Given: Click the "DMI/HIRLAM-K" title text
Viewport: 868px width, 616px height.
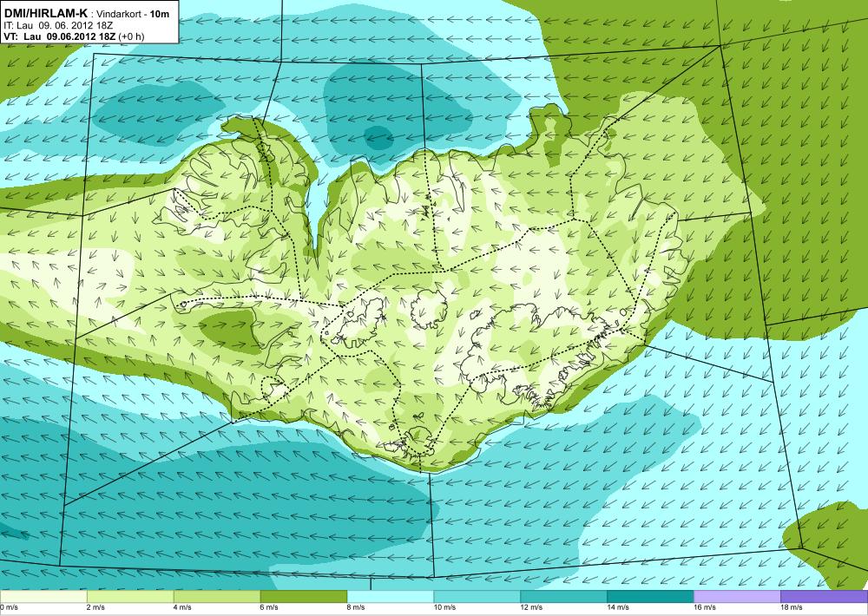Looking at the screenshot, I should pos(45,13).
